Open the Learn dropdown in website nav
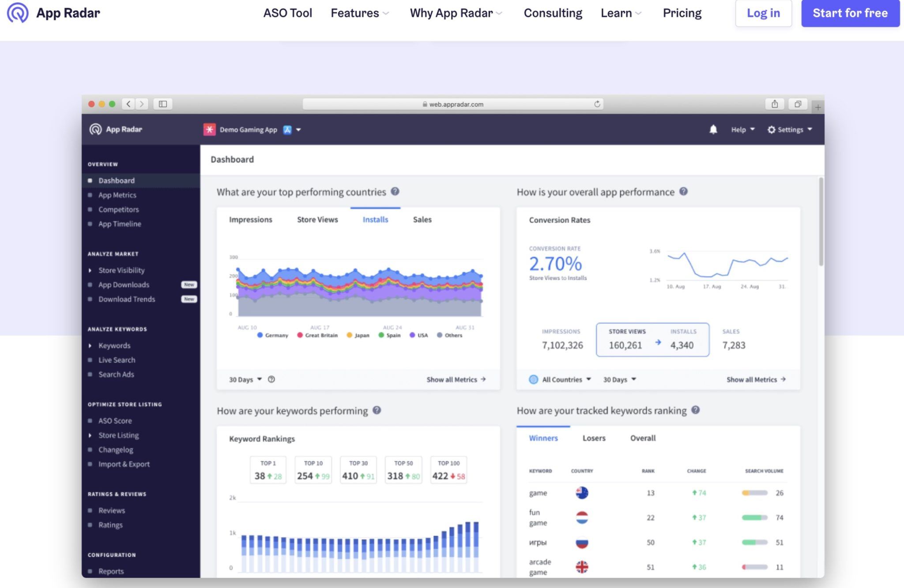The height and width of the screenshot is (588, 904). [621, 13]
